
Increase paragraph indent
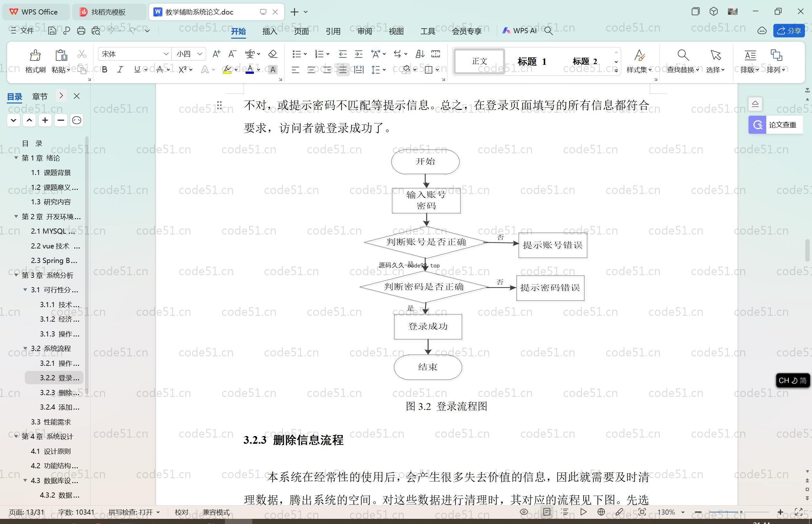click(359, 54)
